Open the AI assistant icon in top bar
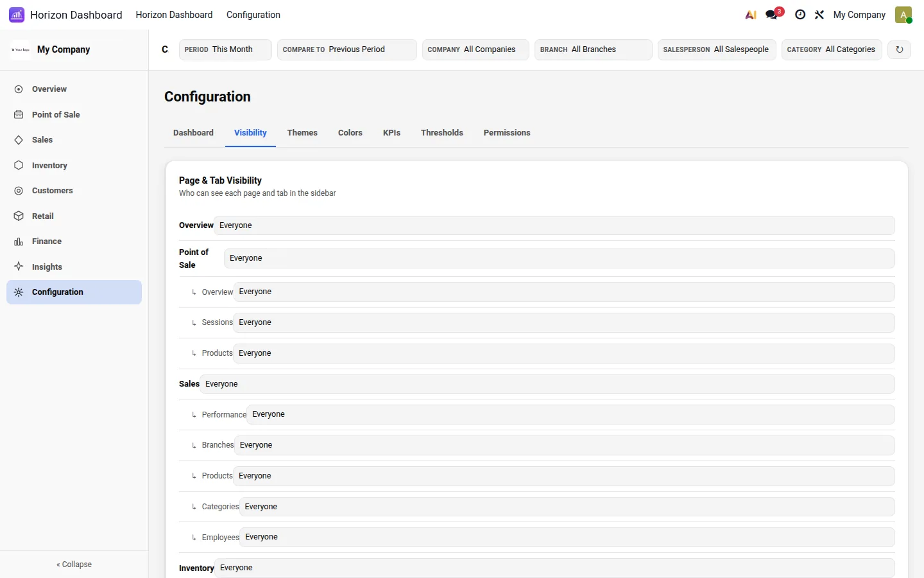The image size is (924, 578). (x=751, y=15)
